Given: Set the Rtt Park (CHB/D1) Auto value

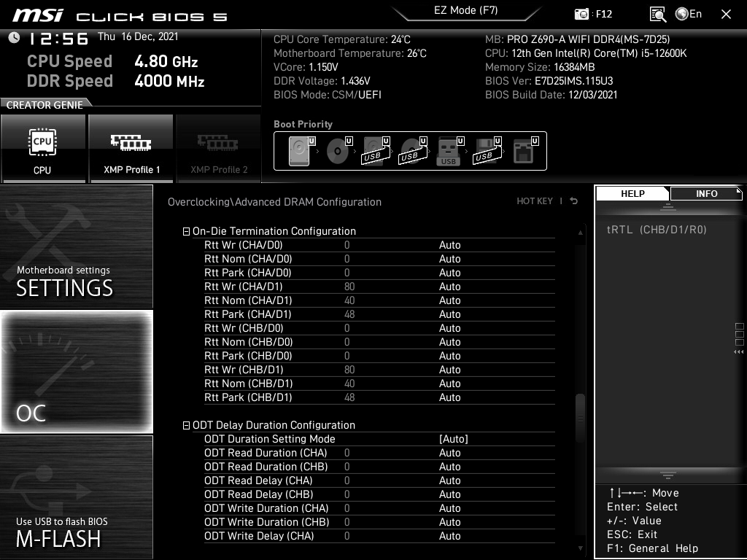Looking at the screenshot, I should pyautogui.click(x=449, y=397).
